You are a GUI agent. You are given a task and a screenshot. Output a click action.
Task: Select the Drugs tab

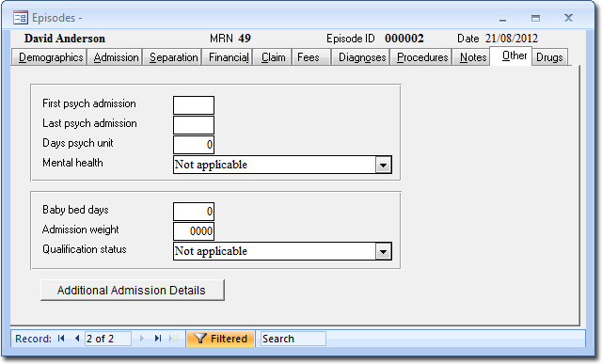549,57
